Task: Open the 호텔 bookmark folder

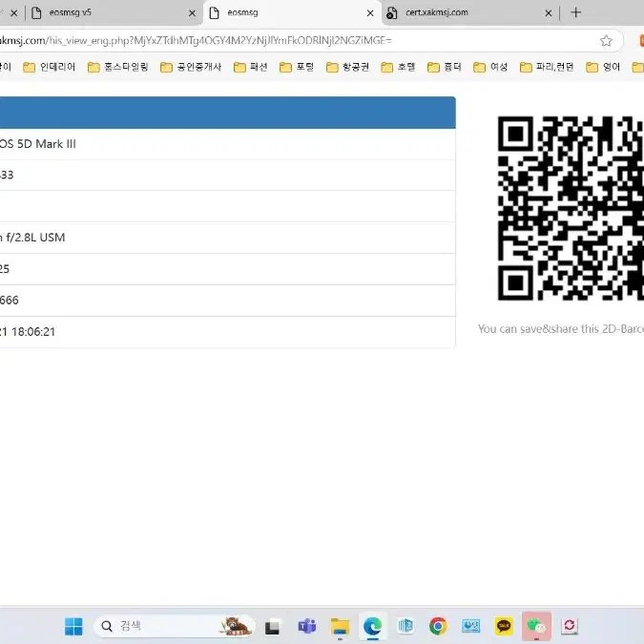Action: 398,67
